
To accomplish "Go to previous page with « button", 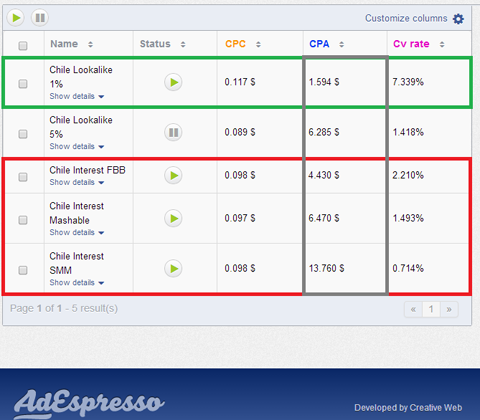I will (413, 309).
